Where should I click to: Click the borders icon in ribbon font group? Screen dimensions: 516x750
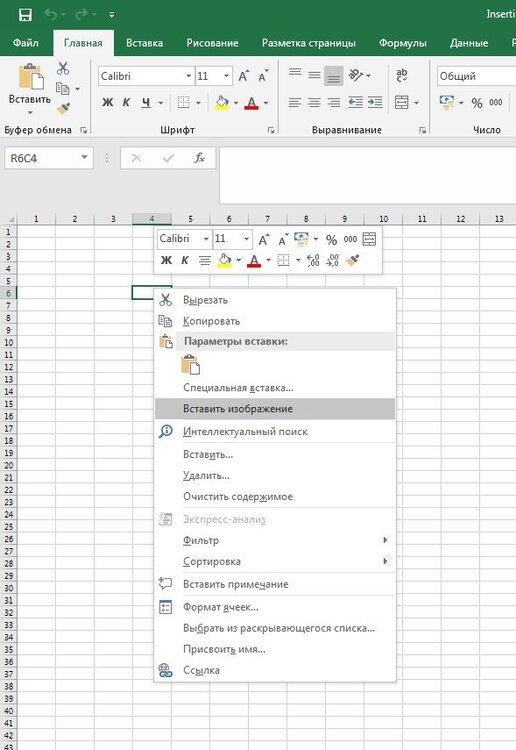pos(183,102)
